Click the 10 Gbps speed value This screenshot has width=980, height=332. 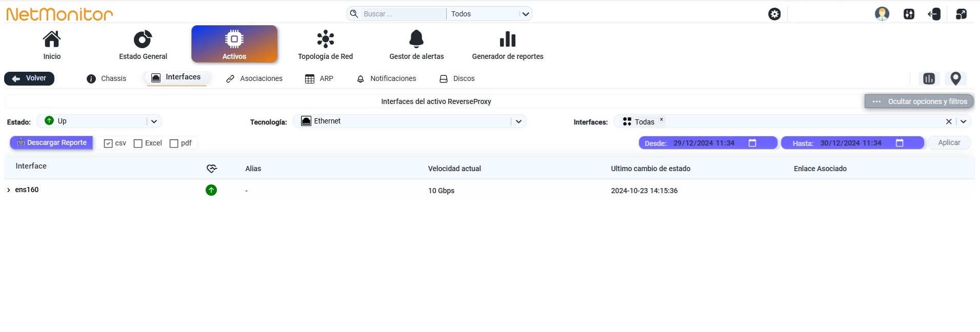(x=442, y=191)
